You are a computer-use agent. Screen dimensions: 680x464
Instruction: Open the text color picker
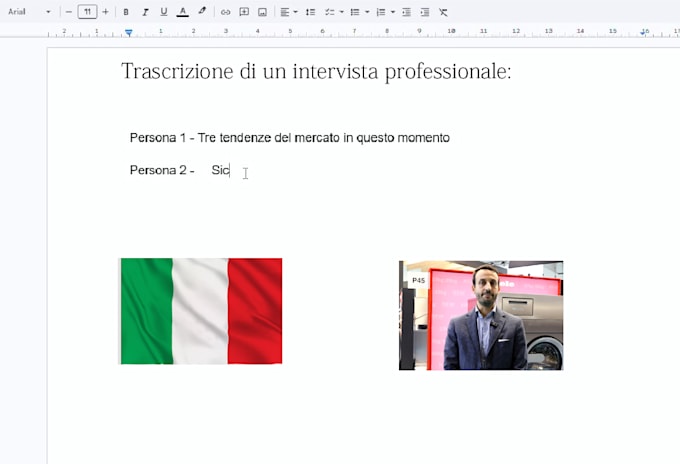coord(183,12)
